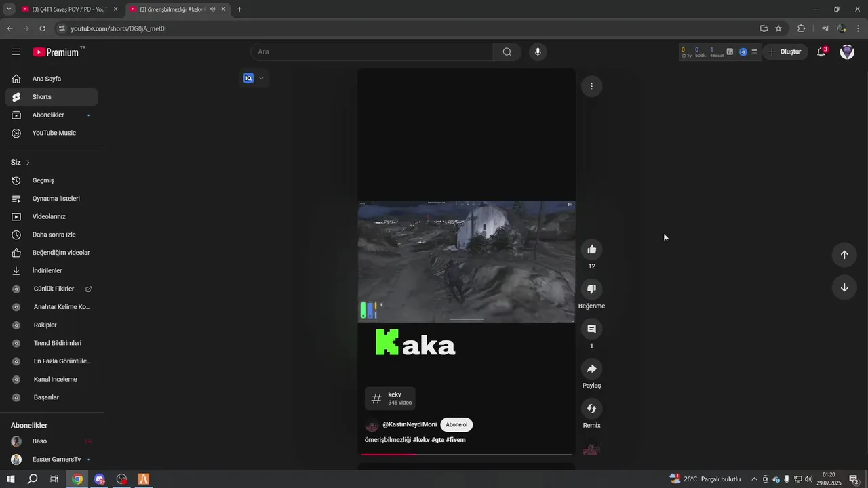This screenshot has width=868, height=488.
Task: Open Easter GamersTv subscription channel
Action: pyautogui.click(x=52, y=460)
